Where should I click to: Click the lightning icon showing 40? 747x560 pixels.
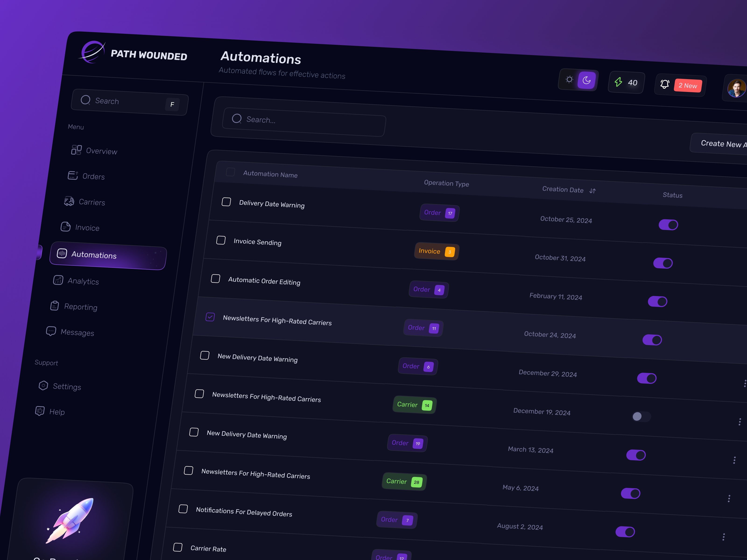(619, 82)
